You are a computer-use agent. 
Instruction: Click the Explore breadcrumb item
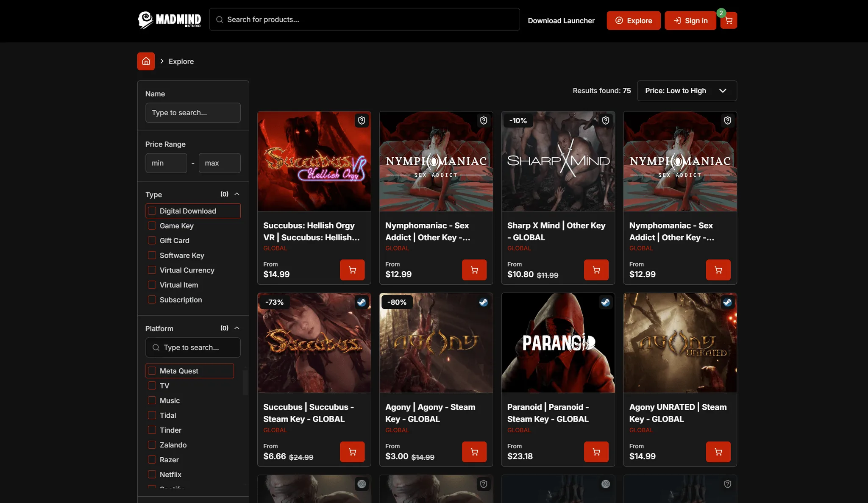[x=181, y=61]
